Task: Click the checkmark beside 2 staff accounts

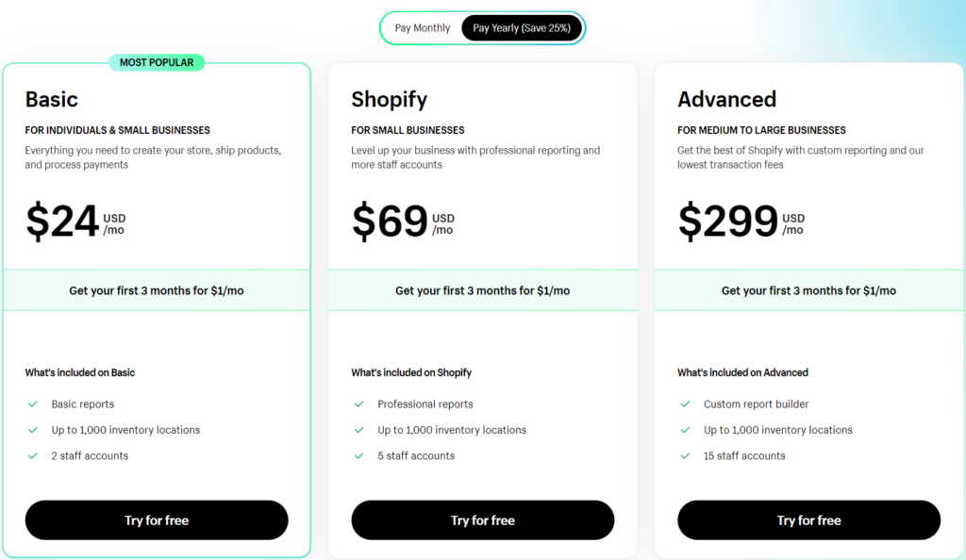Action: point(33,456)
